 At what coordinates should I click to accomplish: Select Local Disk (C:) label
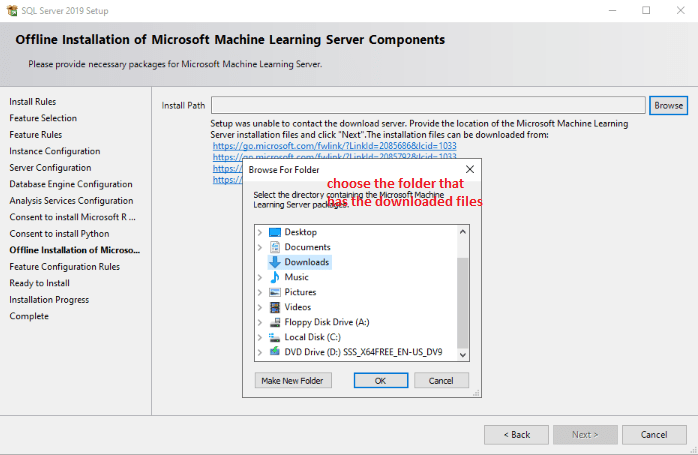pos(312,337)
